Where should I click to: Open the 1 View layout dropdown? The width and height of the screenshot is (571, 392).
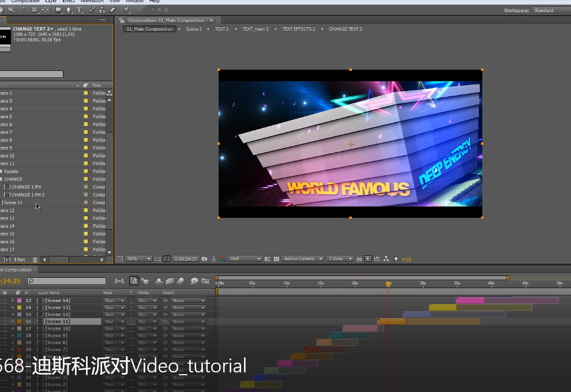pyautogui.click(x=340, y=259)
